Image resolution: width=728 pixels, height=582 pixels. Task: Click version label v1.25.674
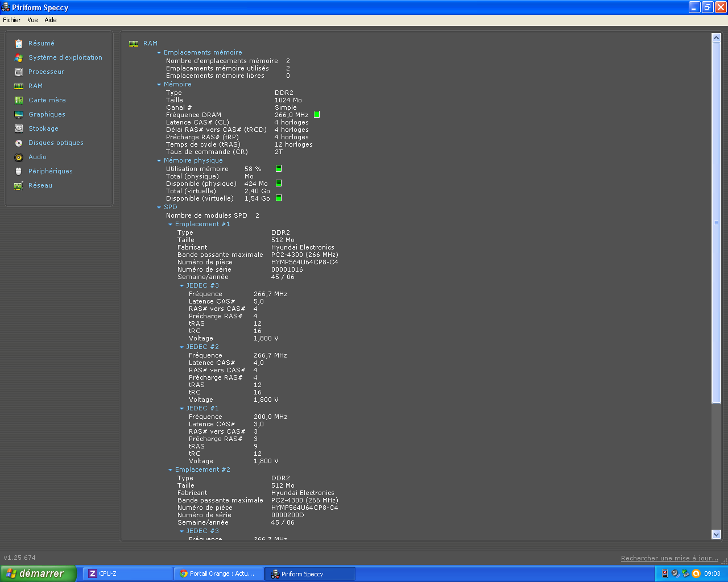(19, 558)
